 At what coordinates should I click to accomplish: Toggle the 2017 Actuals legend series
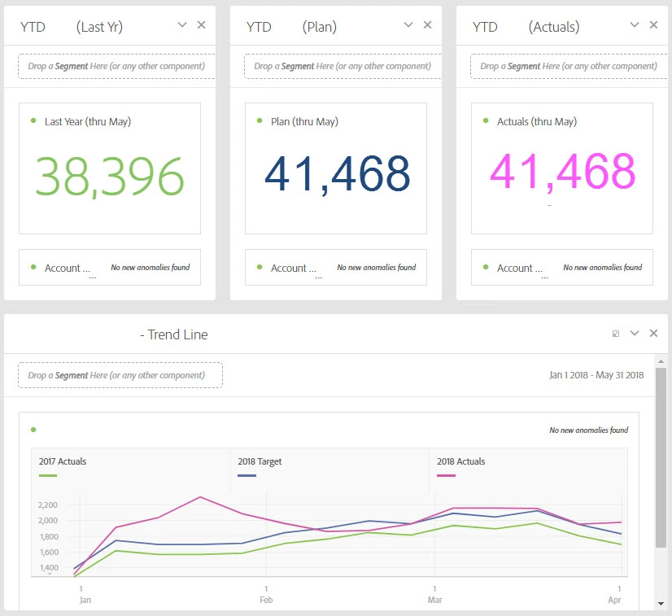(63, 461)
